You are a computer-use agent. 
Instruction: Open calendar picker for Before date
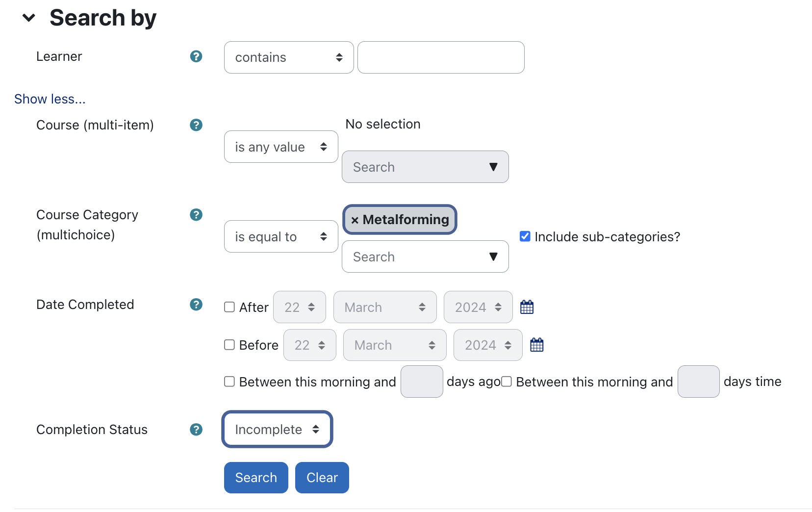coord(537,345)
